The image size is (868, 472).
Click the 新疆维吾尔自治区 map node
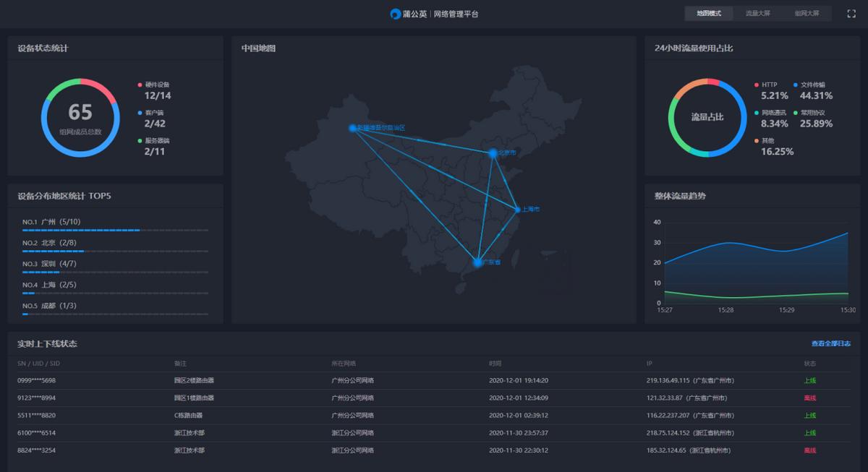tap(354, 128)
